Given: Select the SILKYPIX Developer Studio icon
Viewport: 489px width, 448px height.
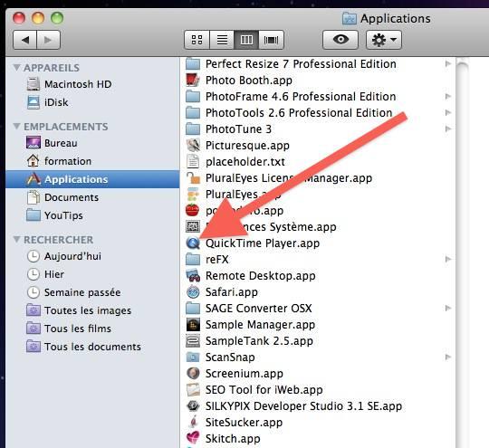Looking at the screenshot, I should 193,405.
